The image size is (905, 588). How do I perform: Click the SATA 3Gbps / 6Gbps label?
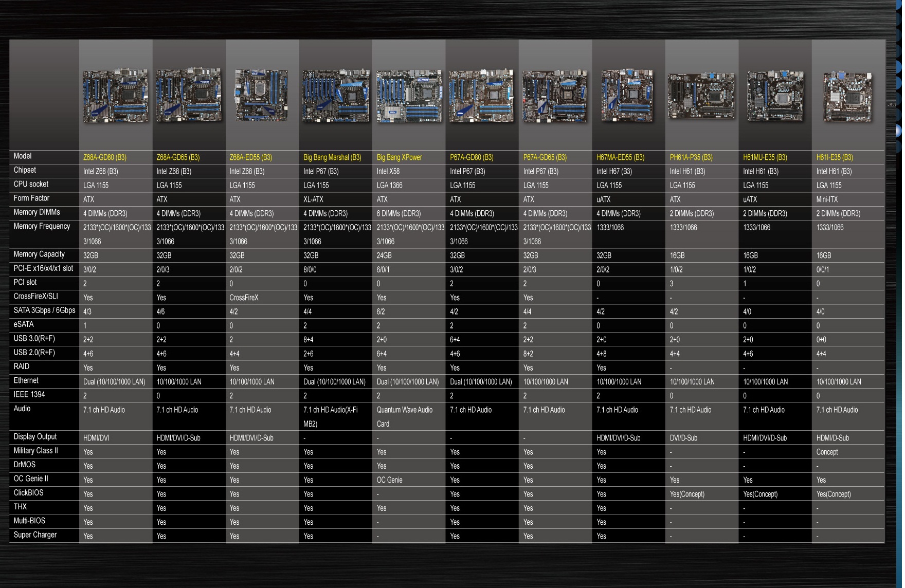pyautogui.click(x=44, y=310)
